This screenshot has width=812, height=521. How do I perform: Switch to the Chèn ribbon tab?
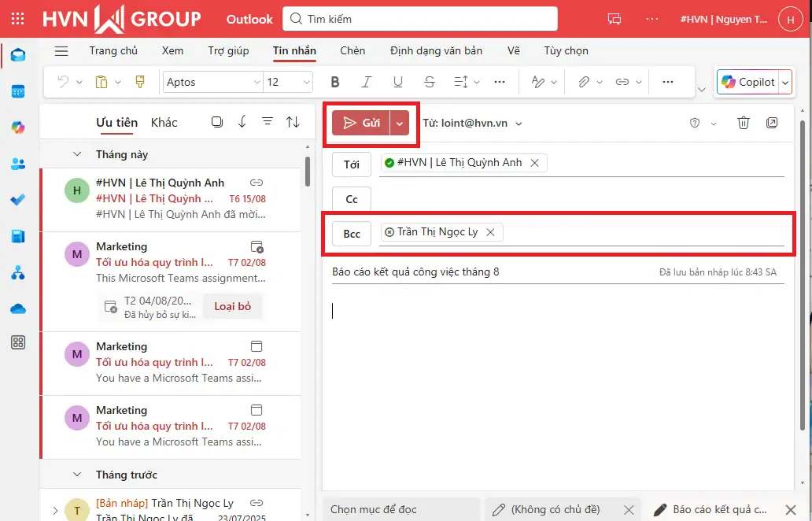coord(352,50)
